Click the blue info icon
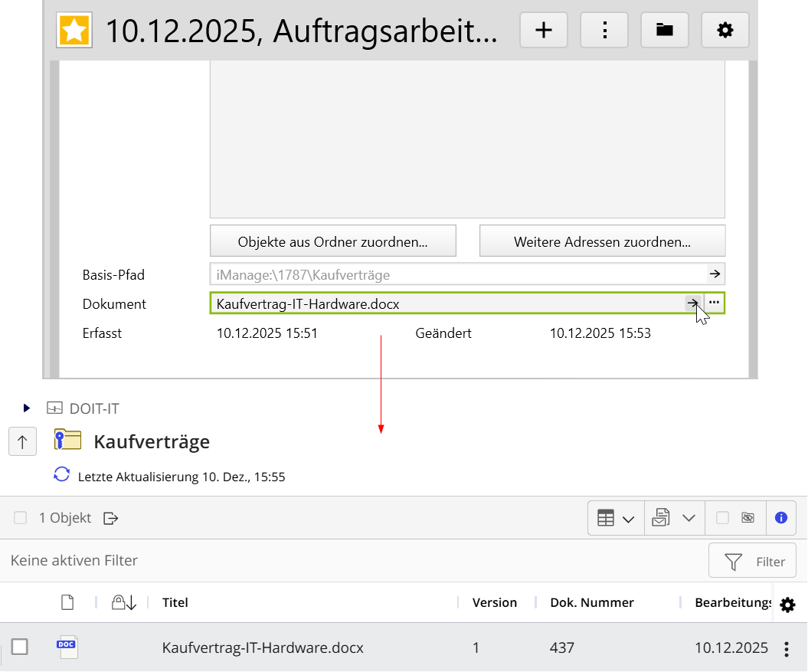808x672 pixels. (780, 518)
